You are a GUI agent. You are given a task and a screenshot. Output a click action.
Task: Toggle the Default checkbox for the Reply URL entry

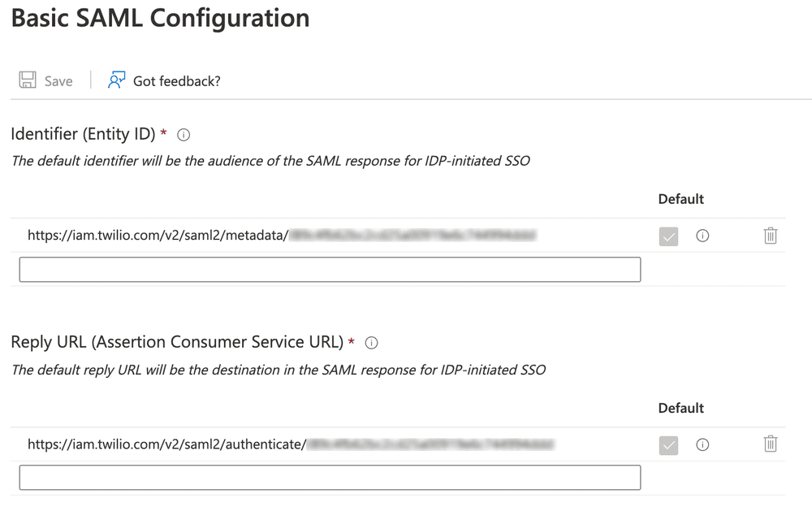tap(667, 444)
